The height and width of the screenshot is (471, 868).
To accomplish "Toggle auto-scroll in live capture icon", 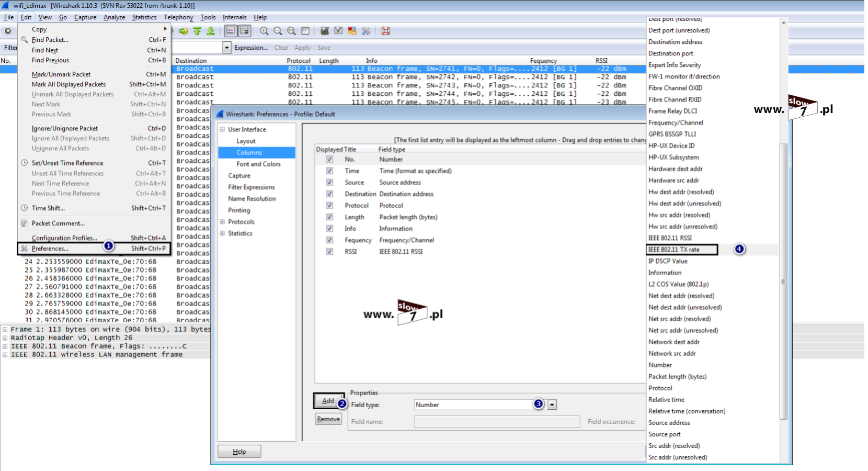I will tap(244, 31).
